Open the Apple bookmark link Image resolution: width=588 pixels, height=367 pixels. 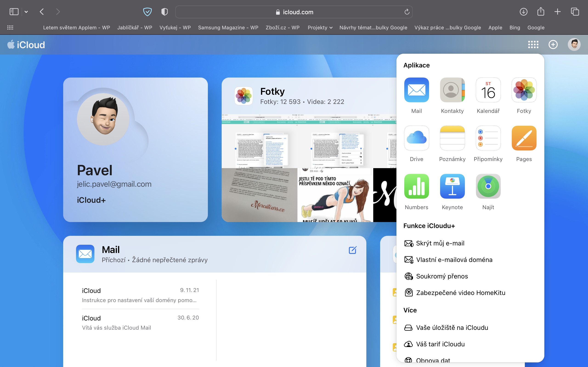click(495, 28)
